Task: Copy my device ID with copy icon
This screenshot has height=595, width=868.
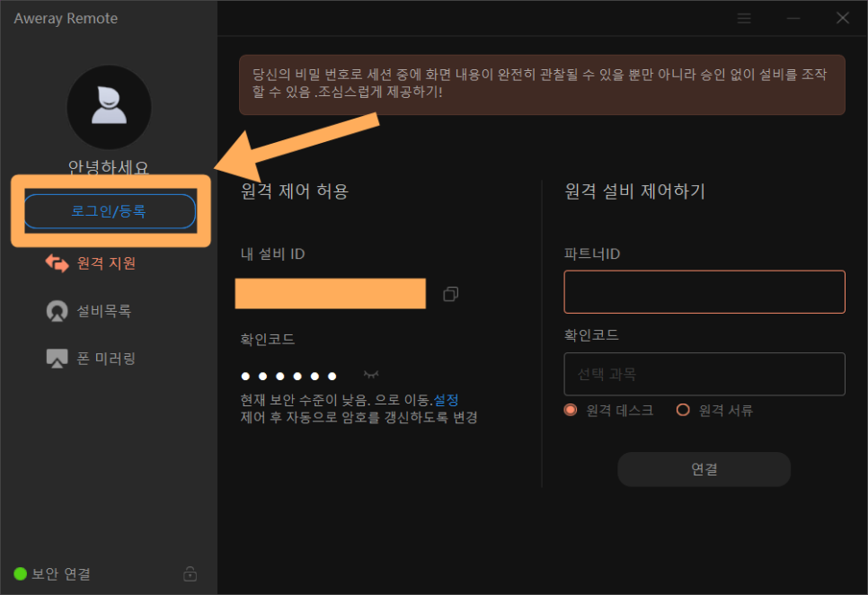Action: [x=450, y=294]
